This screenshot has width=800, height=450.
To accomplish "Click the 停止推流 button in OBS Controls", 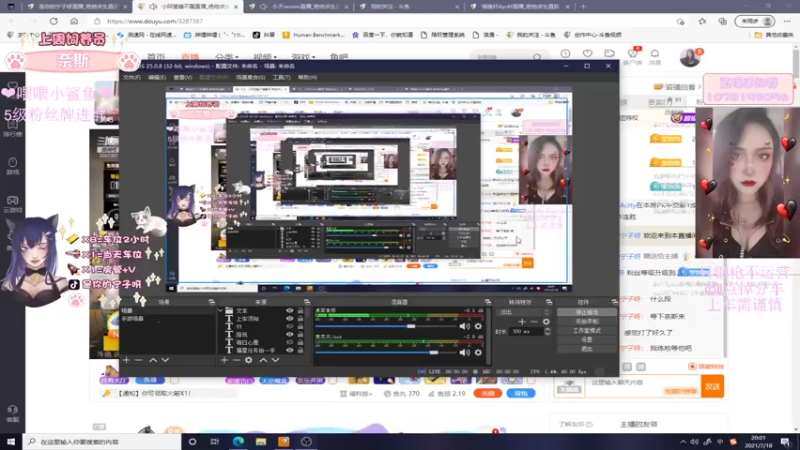I will pyautogui.click(x=587, y=312).
